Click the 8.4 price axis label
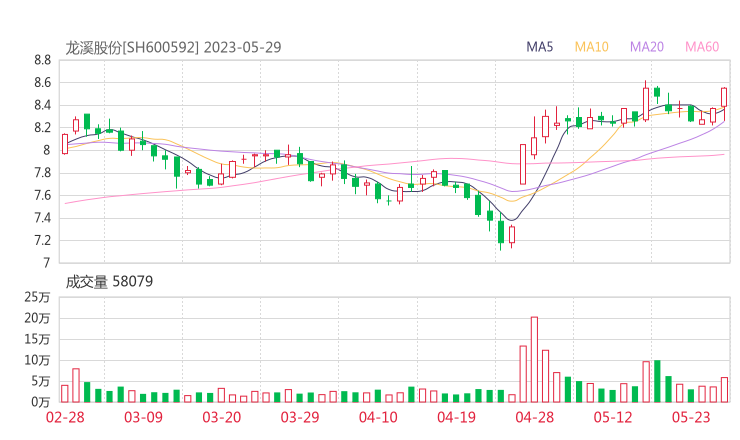 coord(42,105)
